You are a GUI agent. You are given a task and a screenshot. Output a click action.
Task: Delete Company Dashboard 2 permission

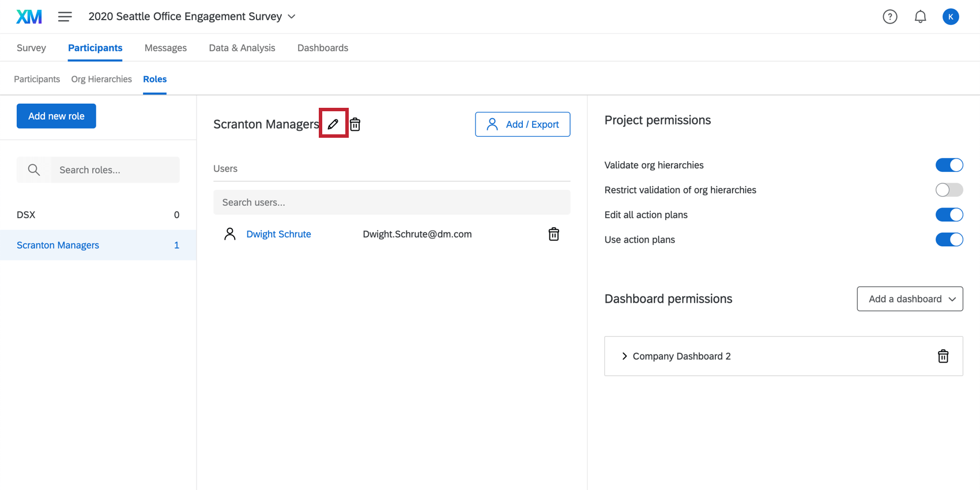[x=943, y=356]
